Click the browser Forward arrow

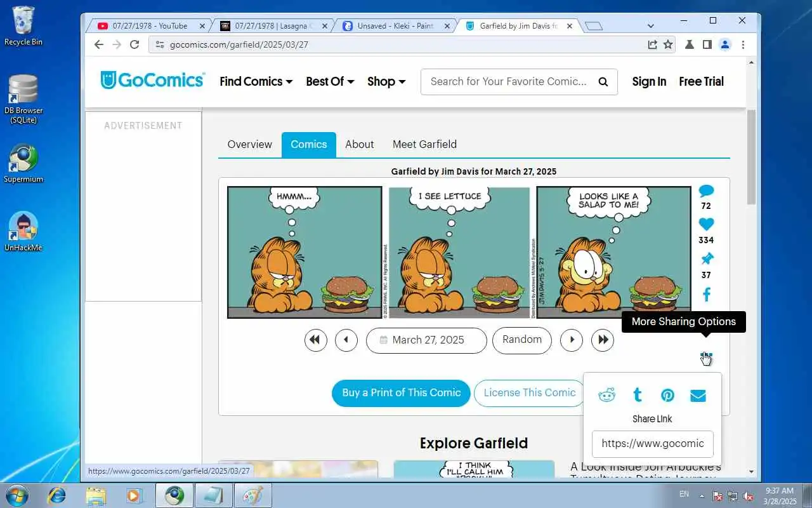[117, 44]
